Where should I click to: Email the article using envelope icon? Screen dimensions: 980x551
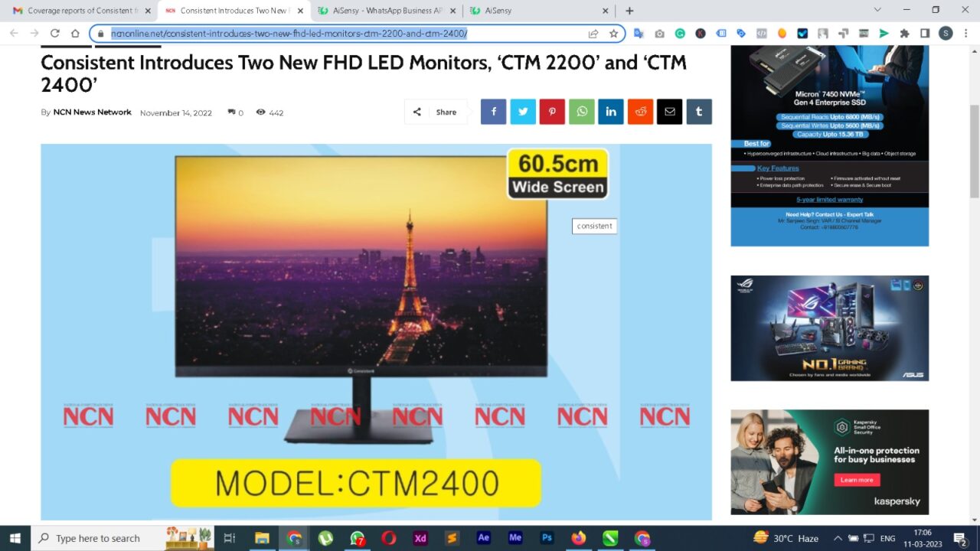coord(669,112)
